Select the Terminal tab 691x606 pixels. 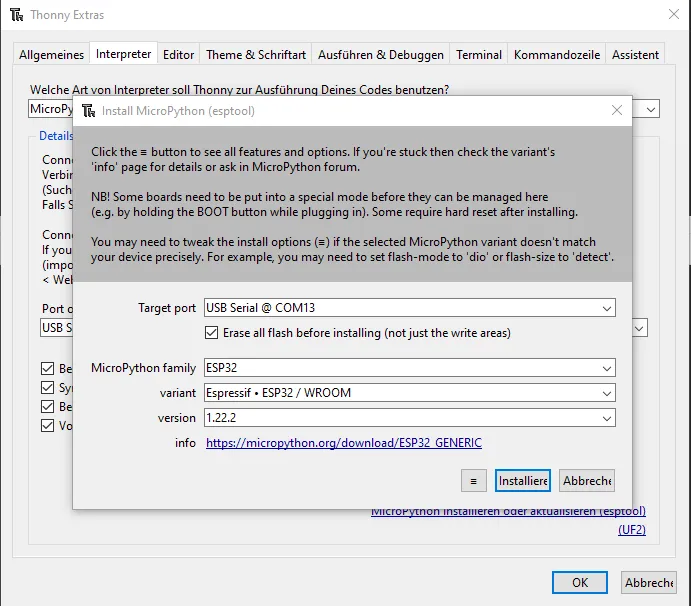478,55
